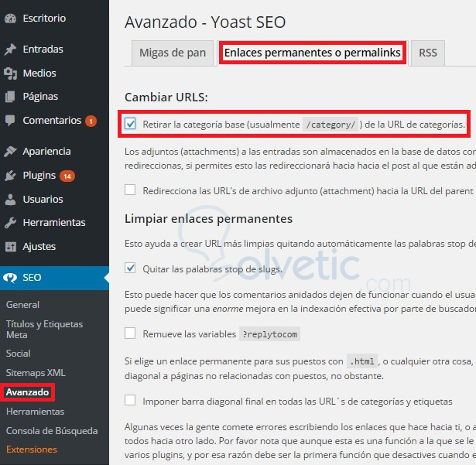Open Extensiones submenu link

pos(32,450)
